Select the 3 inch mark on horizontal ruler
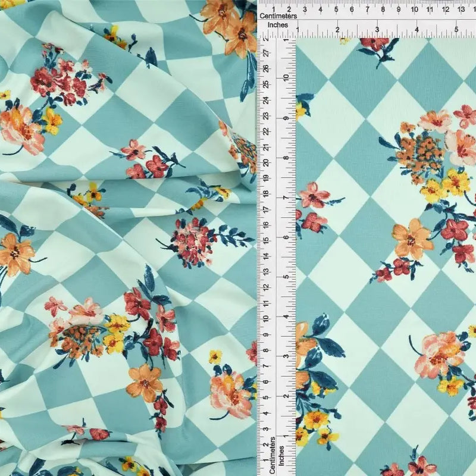Viewport: 476px width, 476px height. click(x=377, y=29)
